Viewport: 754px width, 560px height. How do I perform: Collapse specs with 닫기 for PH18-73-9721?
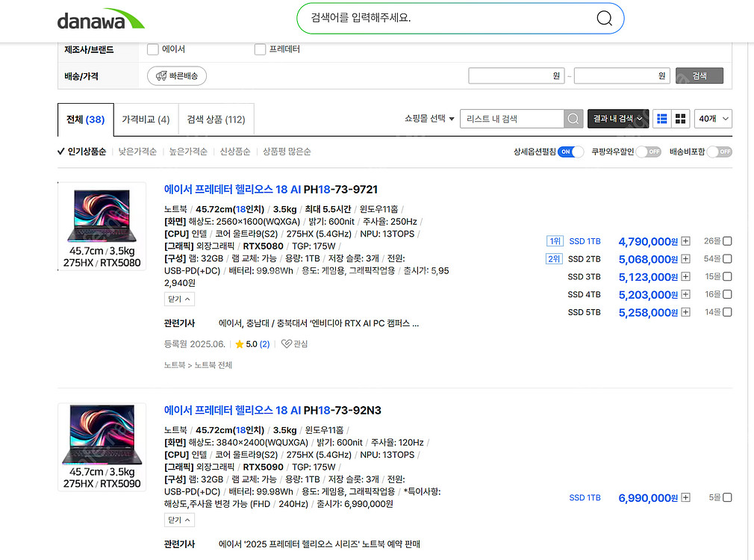[x=179, y=299]
